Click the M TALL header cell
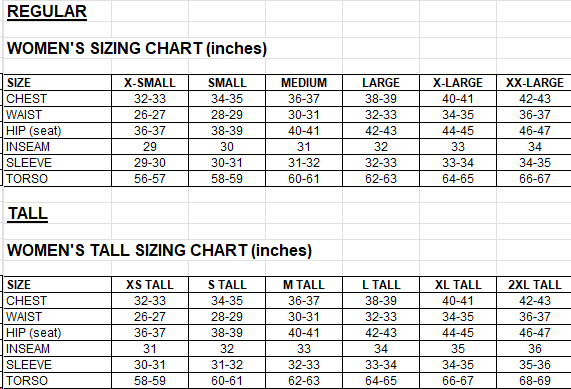This screenshot has width=571, height=389. tap(304, 285)
